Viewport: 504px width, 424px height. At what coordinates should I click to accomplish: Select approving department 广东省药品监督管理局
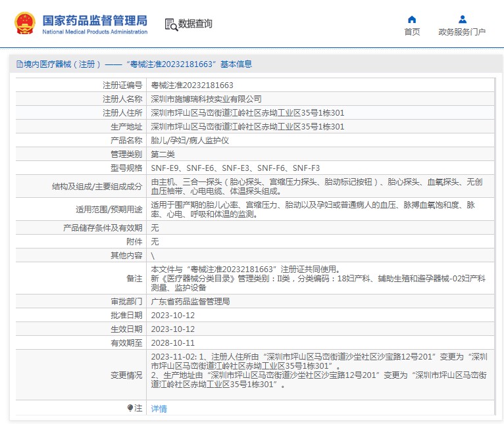point(190,301)
